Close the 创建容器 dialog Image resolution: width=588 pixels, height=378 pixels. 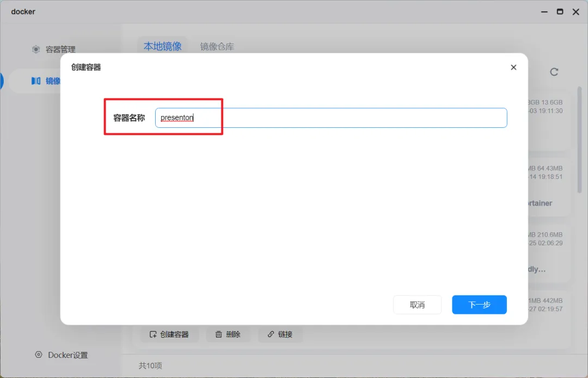513,67
